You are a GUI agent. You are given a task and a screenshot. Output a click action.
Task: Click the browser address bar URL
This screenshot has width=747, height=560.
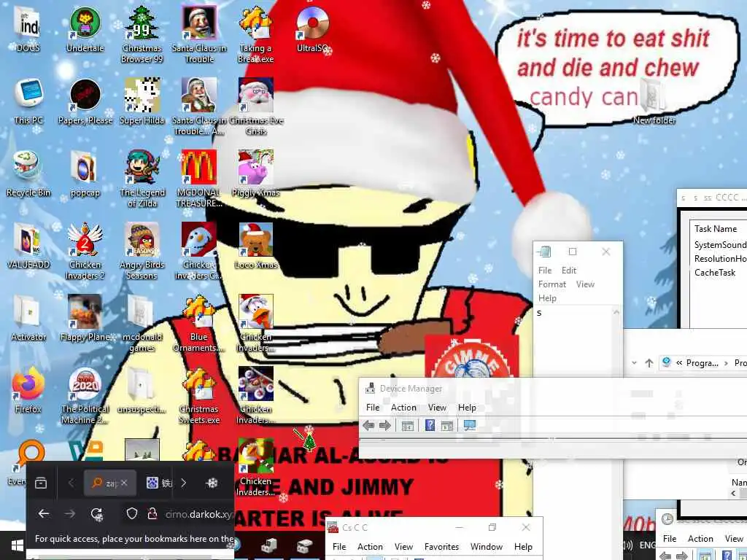(x=199, y=514)
